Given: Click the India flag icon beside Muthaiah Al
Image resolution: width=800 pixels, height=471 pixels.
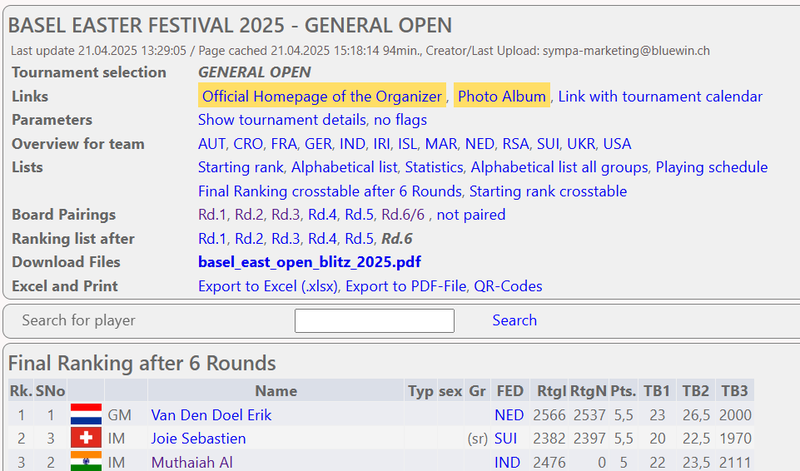Looking at the screenshot, I should click(86, 461).
